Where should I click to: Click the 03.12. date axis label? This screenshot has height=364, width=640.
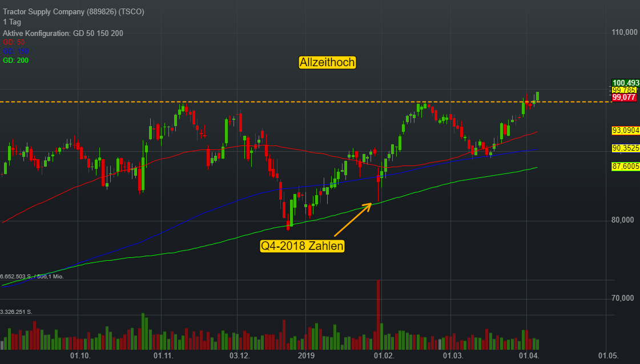(x=239, y=355)
